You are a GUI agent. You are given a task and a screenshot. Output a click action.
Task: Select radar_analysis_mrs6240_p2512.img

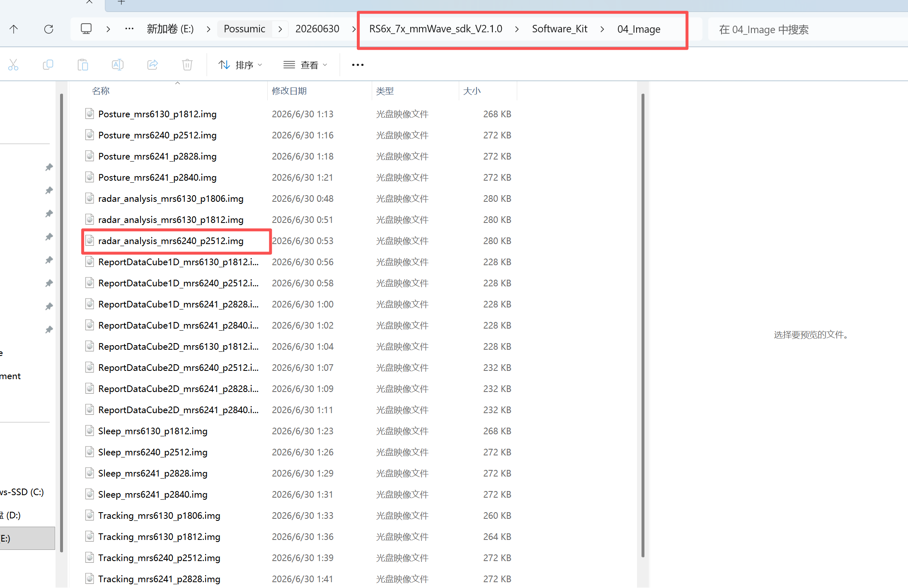tap(171, 241)
